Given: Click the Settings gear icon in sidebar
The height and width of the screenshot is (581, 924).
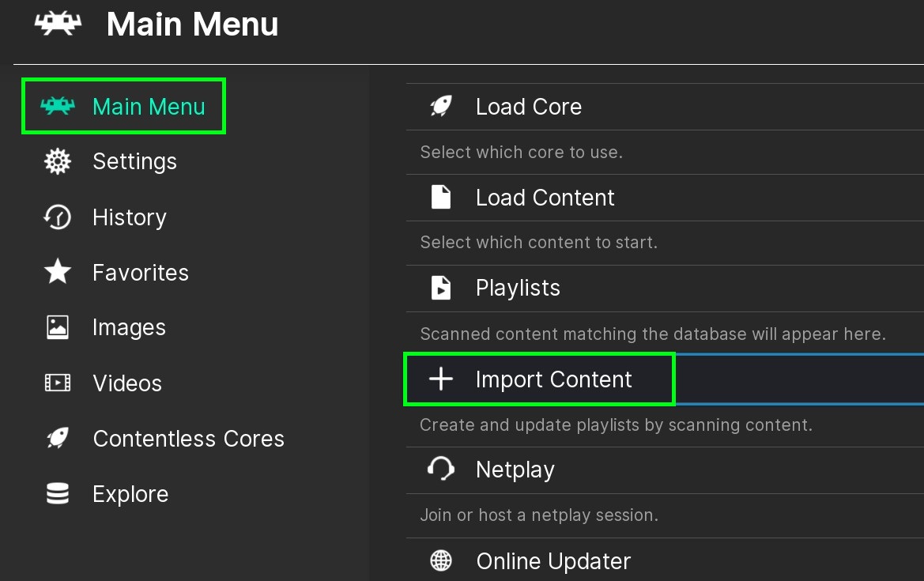Looking at the screenshot, I should [x=58, y=162].
